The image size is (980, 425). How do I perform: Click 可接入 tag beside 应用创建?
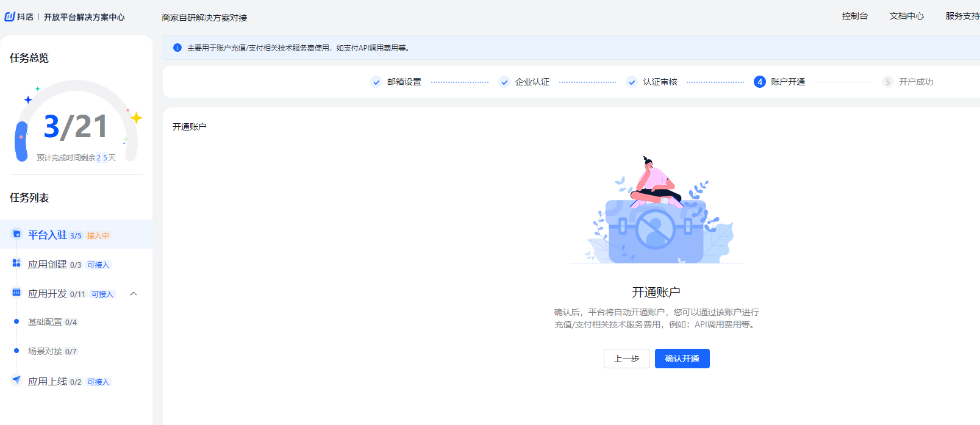pyautogui.click(x=98, y=265)
